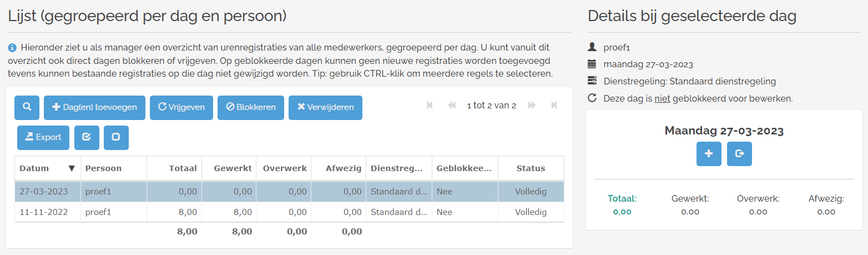
Task: Go to last page of list
Action: point(554,106)
